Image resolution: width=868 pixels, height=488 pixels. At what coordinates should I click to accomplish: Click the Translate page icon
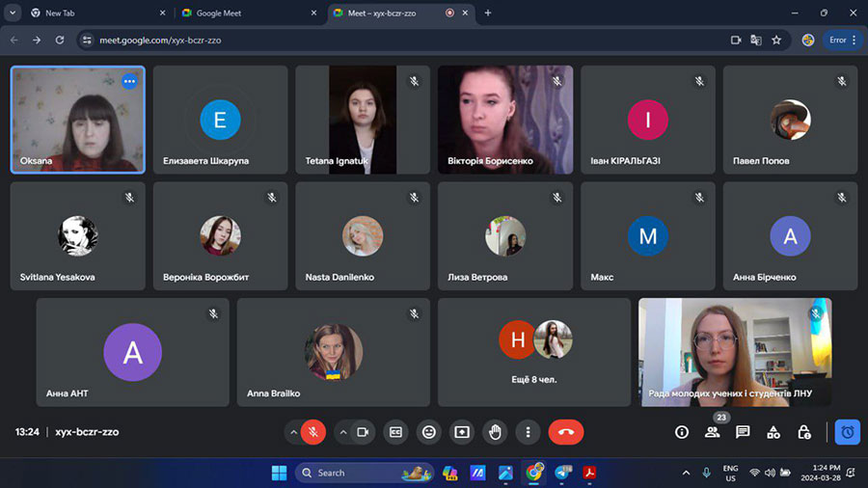click(755, 40)
